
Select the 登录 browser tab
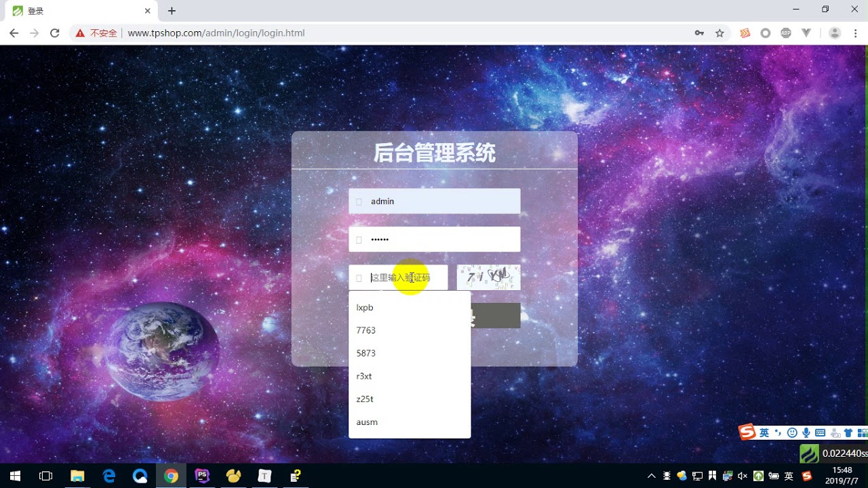click(x=81, y=11)
